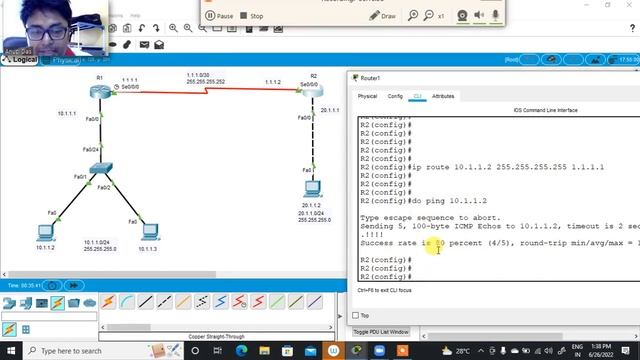Viewport: 640px width, 360px height.
Task: Click the switch device on canvas
Action: coord(101,168)
